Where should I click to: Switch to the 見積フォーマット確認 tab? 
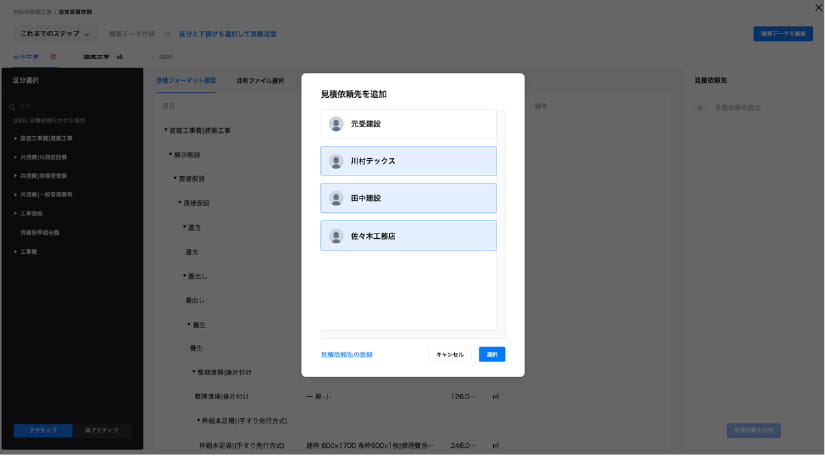coord(186,80)
